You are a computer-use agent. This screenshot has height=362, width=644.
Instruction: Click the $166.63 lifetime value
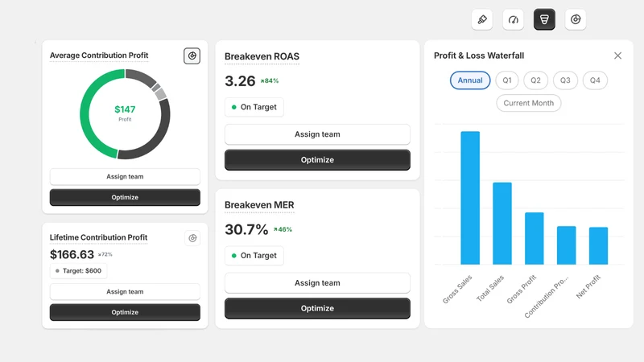point(72,255)
